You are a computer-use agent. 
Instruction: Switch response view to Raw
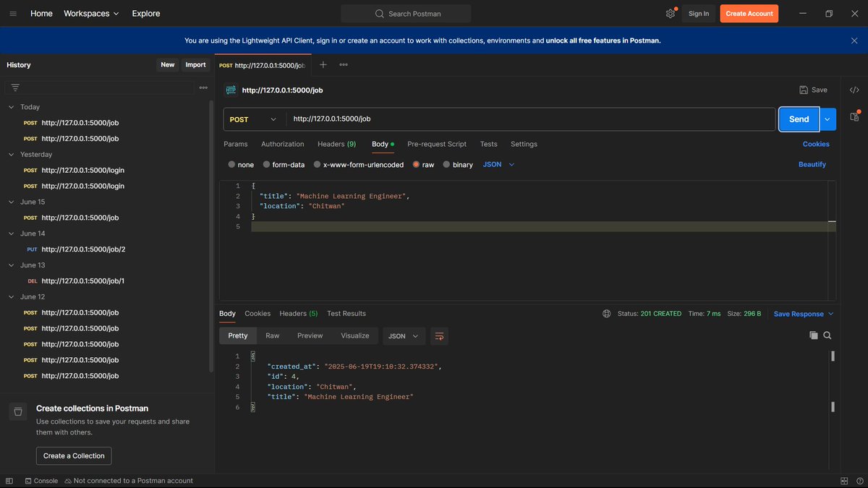tap(272, 335)
